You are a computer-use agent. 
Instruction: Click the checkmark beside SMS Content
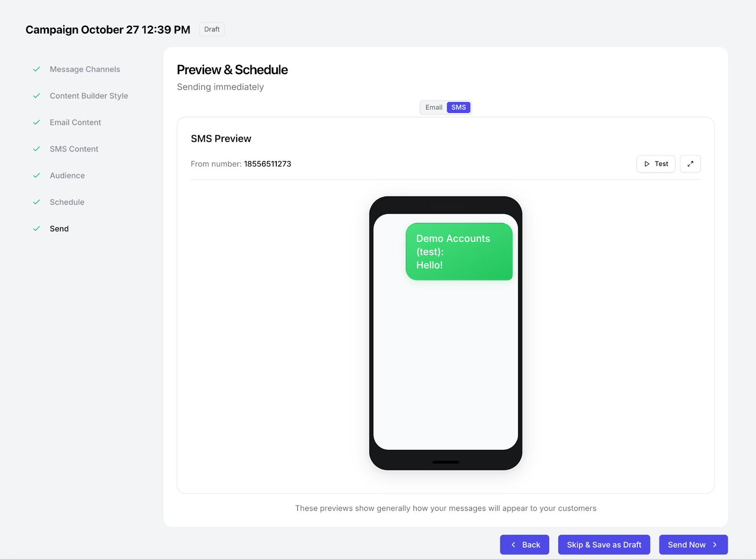coord(37,148)
